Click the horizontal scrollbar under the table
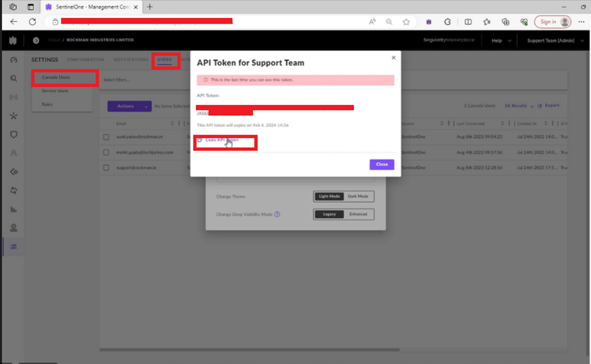Viewport: 591px width, 364px height. tap(250, 349)
